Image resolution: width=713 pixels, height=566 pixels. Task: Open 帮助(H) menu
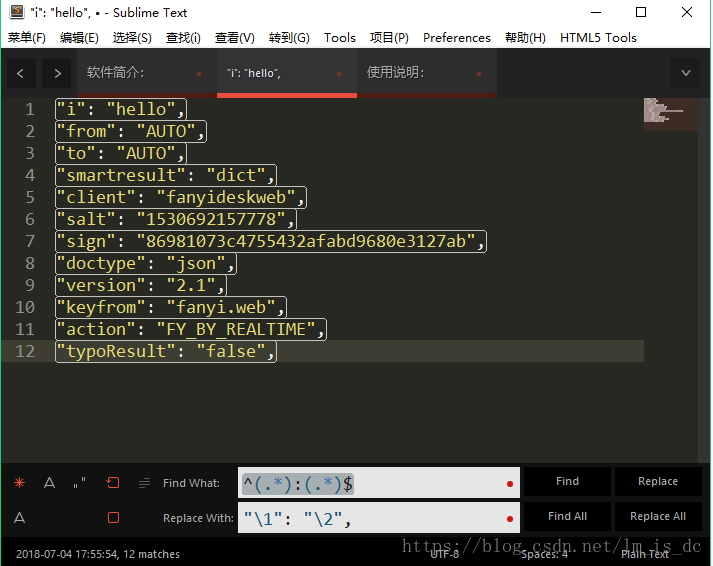pyautogui.click(x=525, y=37)
